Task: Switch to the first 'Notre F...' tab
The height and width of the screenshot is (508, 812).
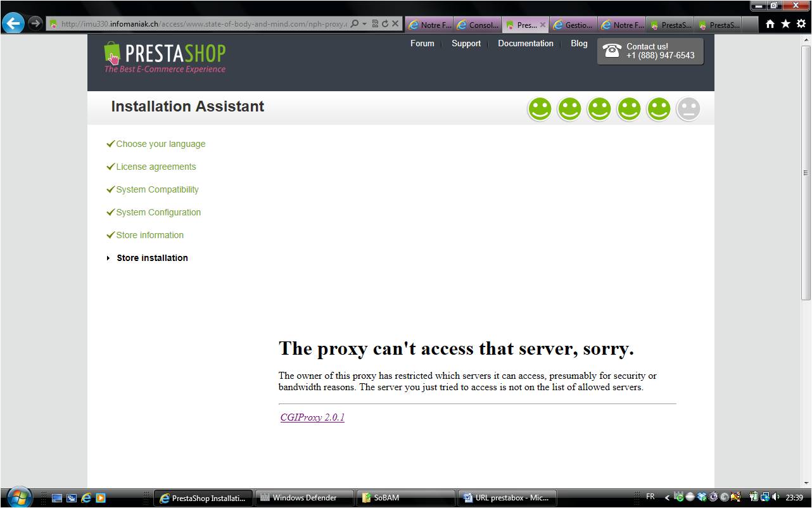Action: click(x=429, y=25)
